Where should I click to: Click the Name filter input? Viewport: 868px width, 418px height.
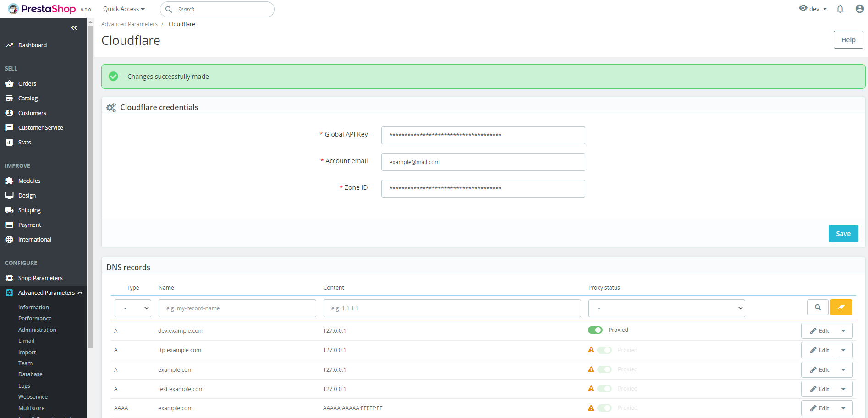(237, 308)
